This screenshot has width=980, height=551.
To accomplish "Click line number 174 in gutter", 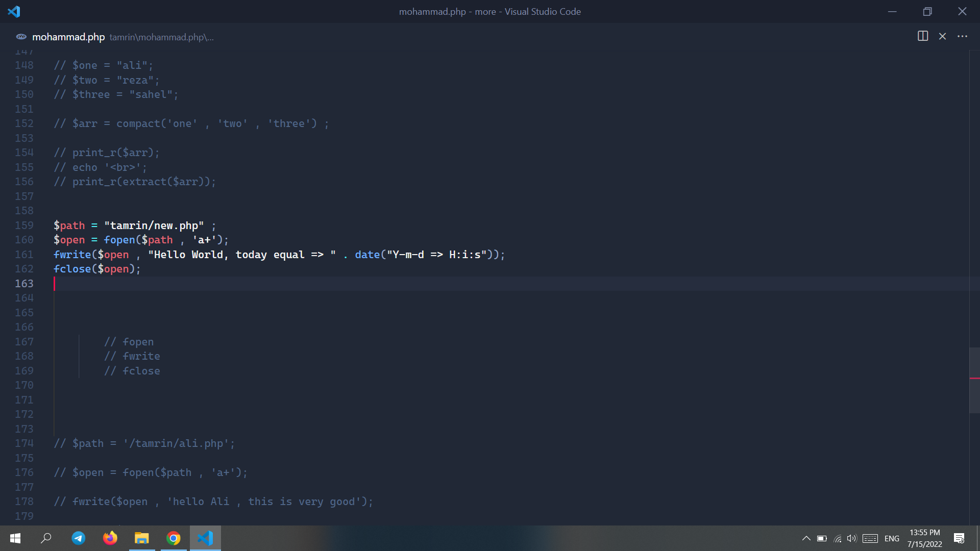I will pyautogui.click(x=24, y=443).
